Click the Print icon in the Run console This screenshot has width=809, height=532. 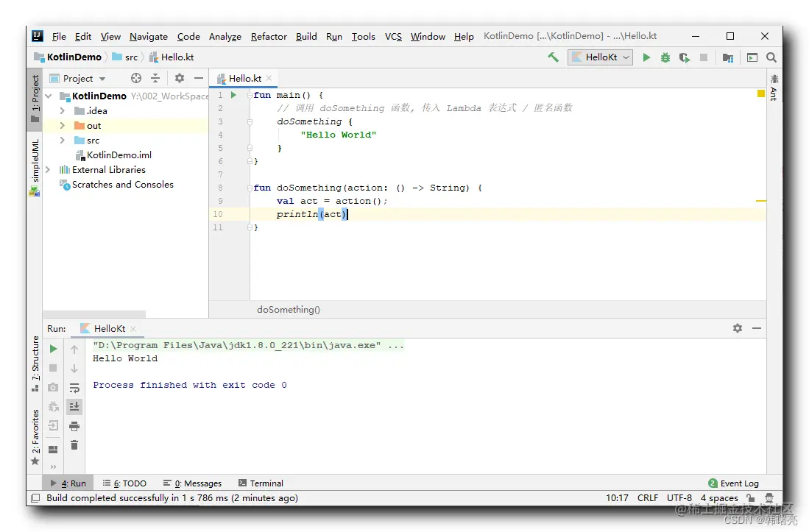click(x=74, y=426)
